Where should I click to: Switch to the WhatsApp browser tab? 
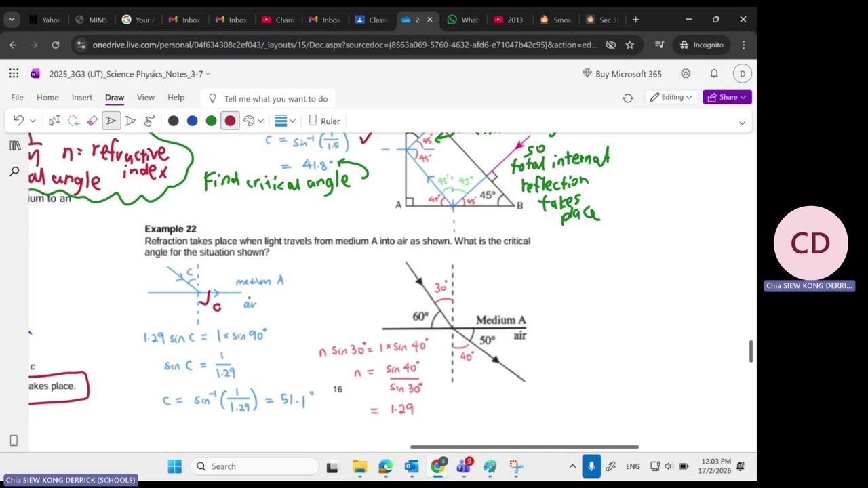[463, 20]
